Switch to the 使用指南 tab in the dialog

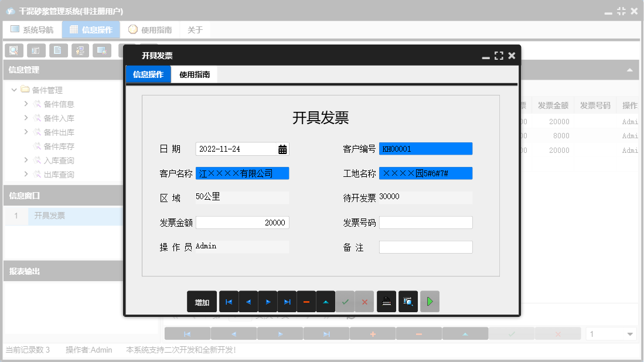click(x=195, y=74)
